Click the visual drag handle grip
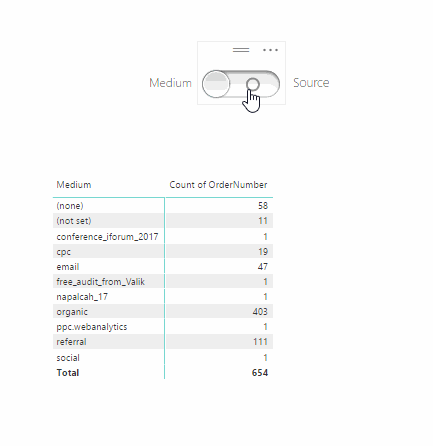 pos(241,50)
